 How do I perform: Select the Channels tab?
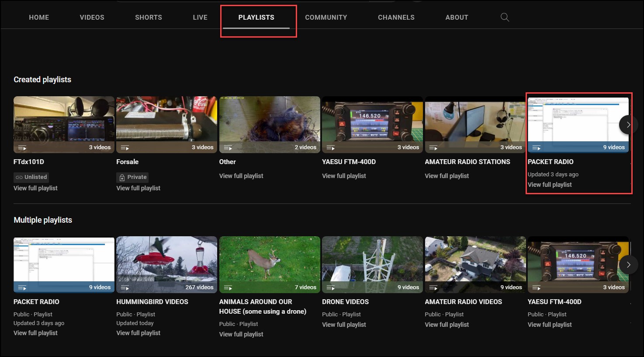(396, 17)
